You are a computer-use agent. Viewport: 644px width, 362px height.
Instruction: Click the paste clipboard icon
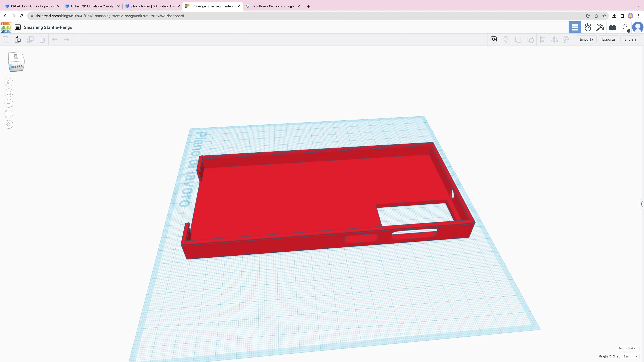[x=18, y=39]
